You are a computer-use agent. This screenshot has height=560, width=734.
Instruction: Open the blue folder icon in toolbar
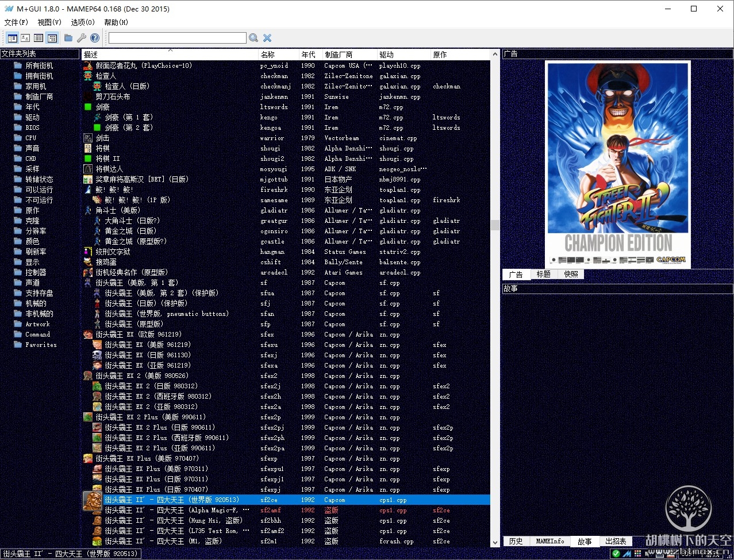click(68, 38)
